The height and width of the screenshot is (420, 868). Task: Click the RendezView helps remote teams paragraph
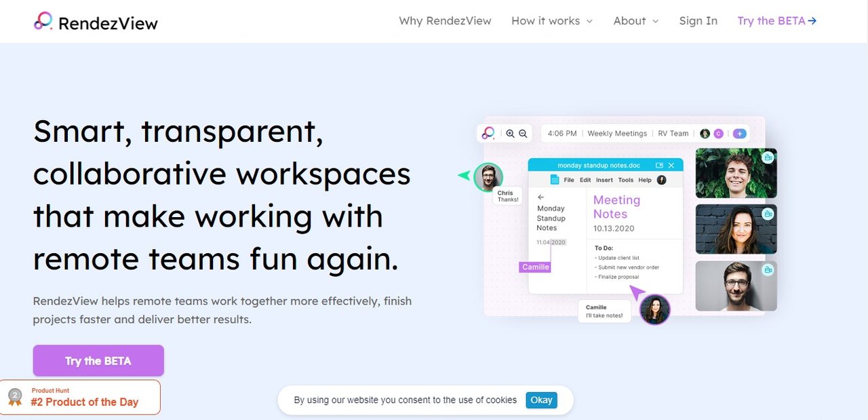pos(222,310)
